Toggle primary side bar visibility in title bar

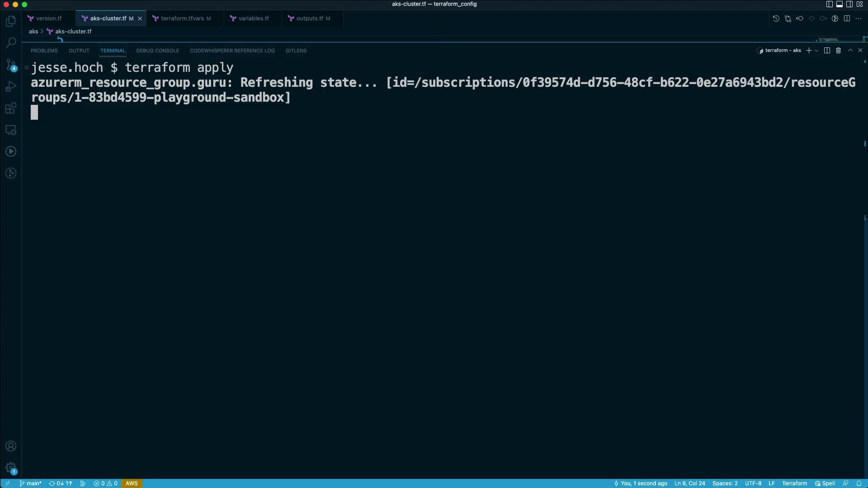click(829, 4)
